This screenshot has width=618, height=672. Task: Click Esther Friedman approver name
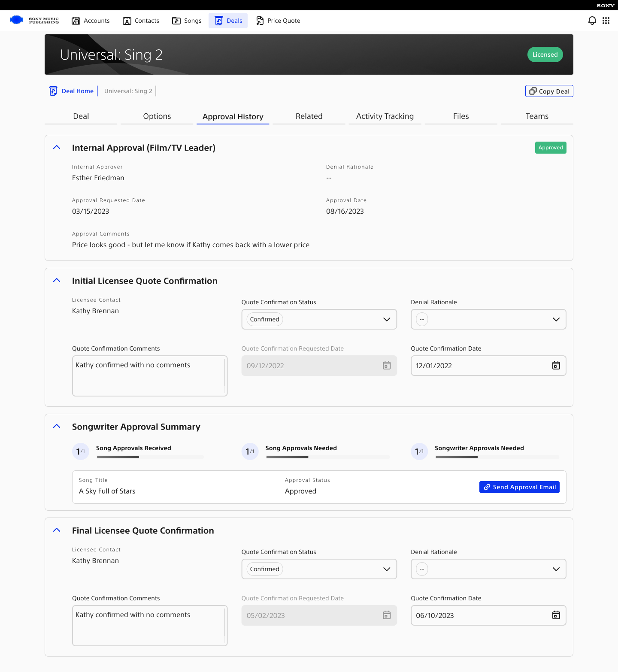98,178
